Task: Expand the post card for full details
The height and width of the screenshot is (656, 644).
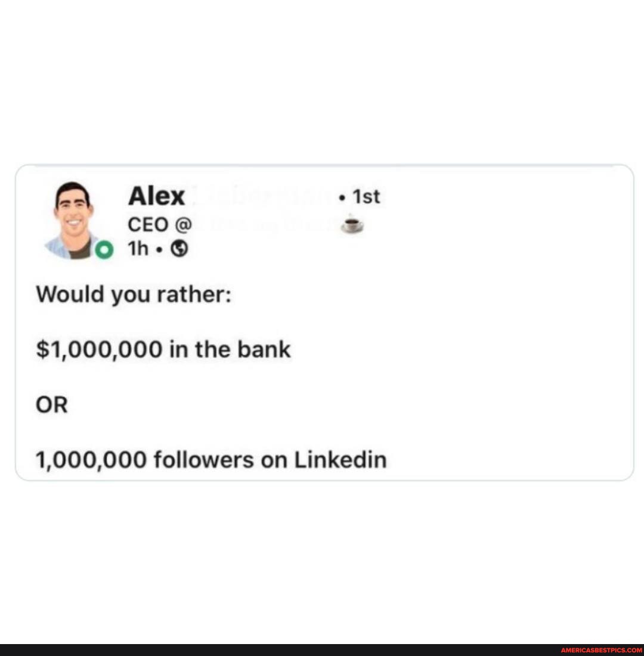Action: click(x=325, y=322)
